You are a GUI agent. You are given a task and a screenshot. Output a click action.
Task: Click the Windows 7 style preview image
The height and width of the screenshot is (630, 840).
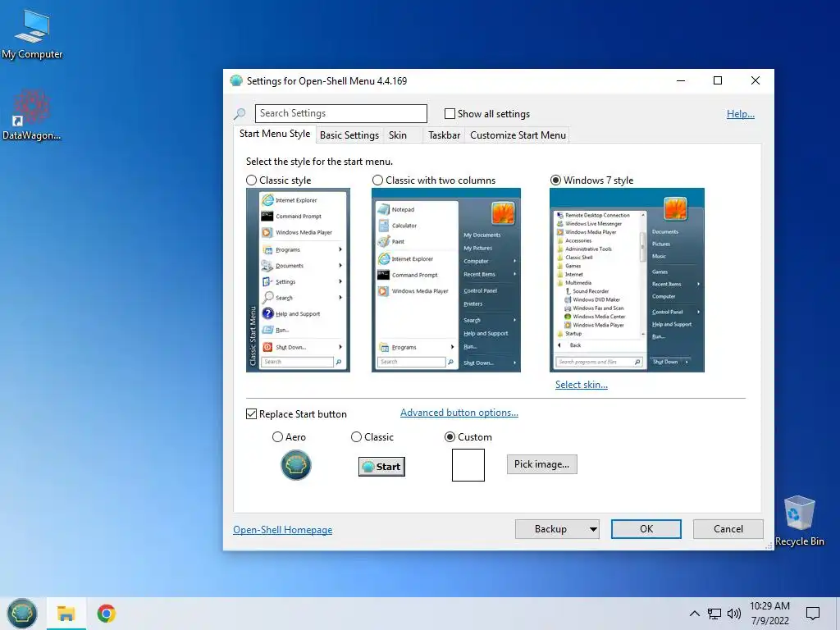pos(627,280)
